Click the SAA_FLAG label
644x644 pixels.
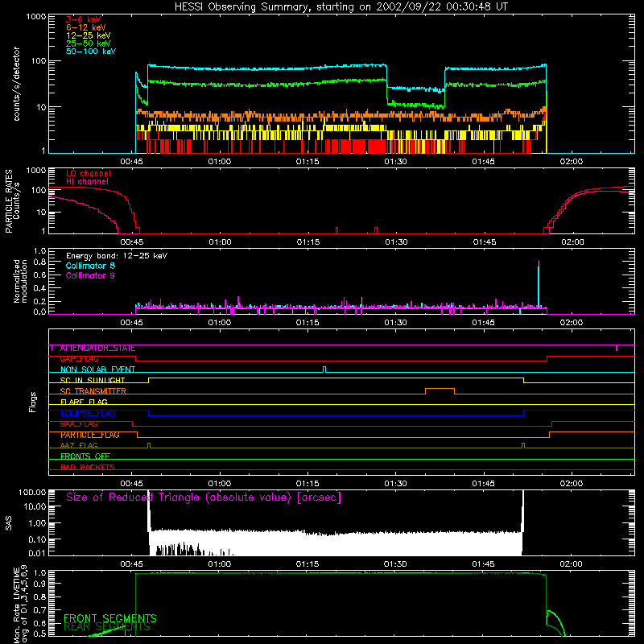[79, 424]
